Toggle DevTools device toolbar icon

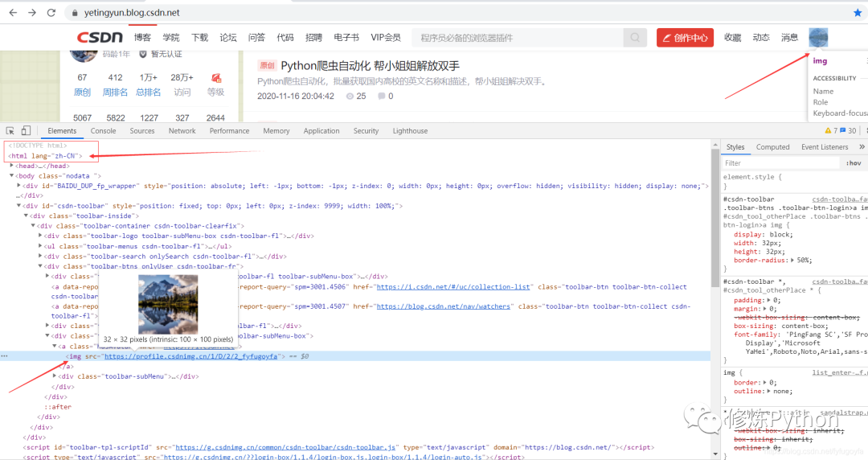[x=26, y=131]
